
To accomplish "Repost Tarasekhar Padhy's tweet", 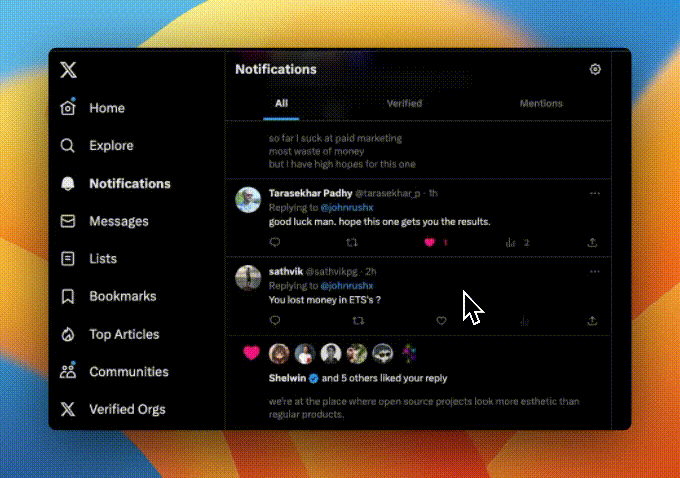I will point(352,242).
